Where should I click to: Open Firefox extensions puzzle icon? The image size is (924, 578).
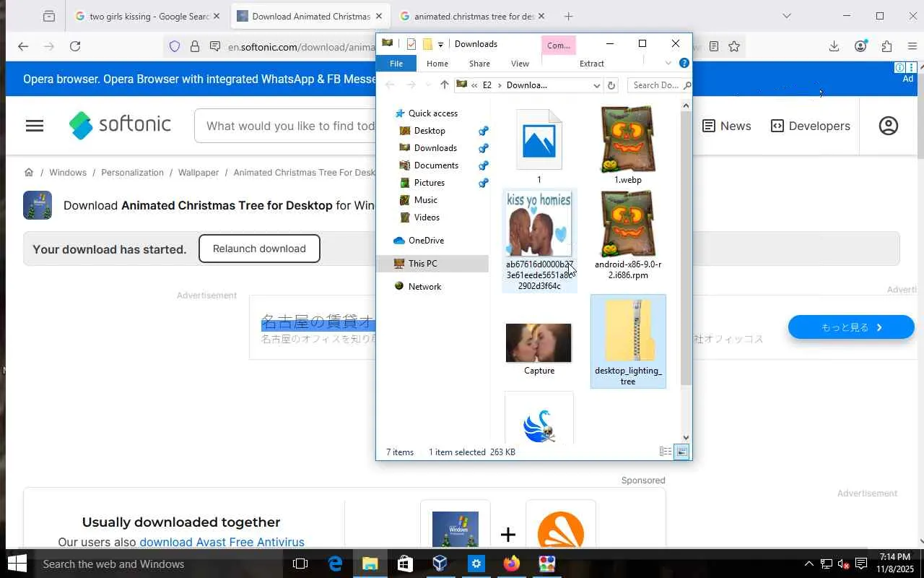pos(886,46)
